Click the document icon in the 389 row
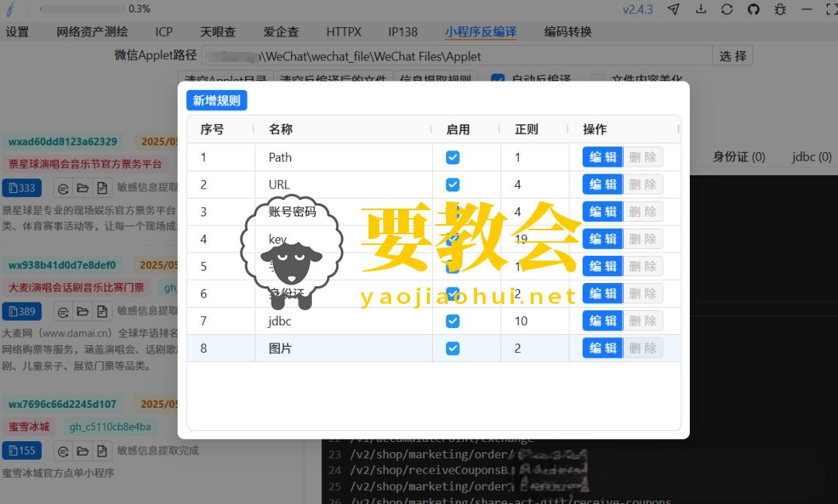 point(102,311)
